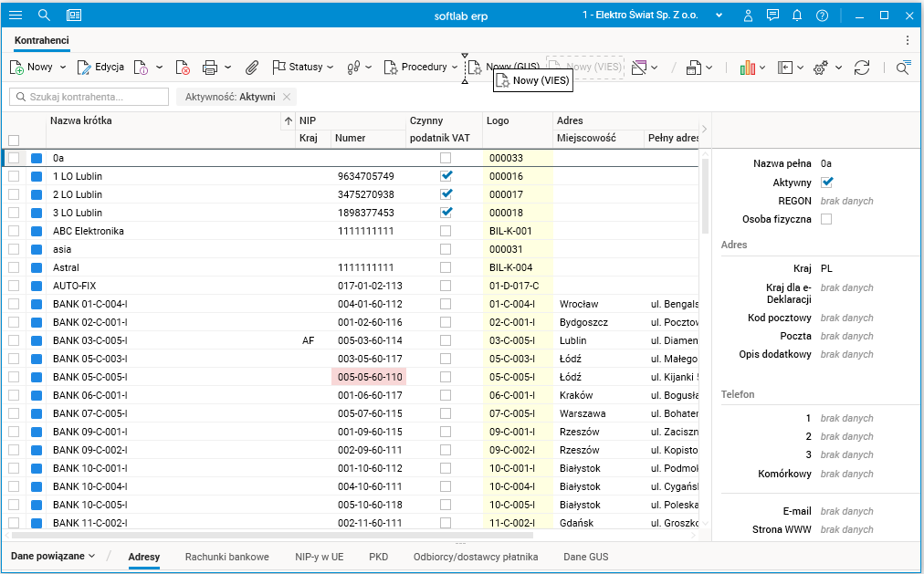Open the notifications bell

click(x=797, y=16)
